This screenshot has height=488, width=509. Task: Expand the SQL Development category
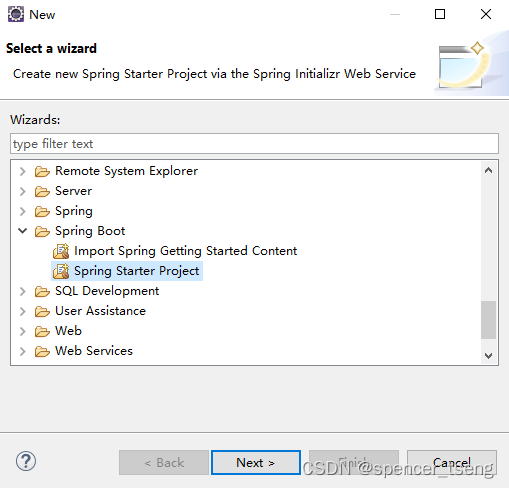coord(22,291)
